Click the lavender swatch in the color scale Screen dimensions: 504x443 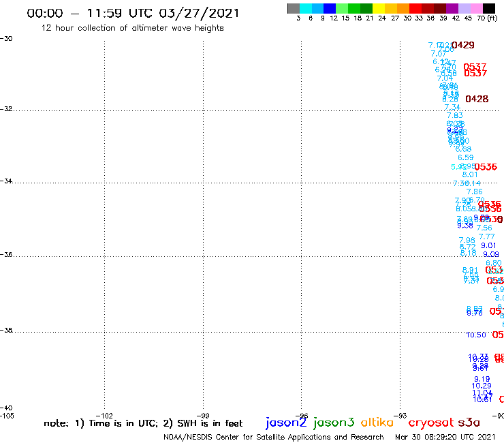click(x=464, y=8)
